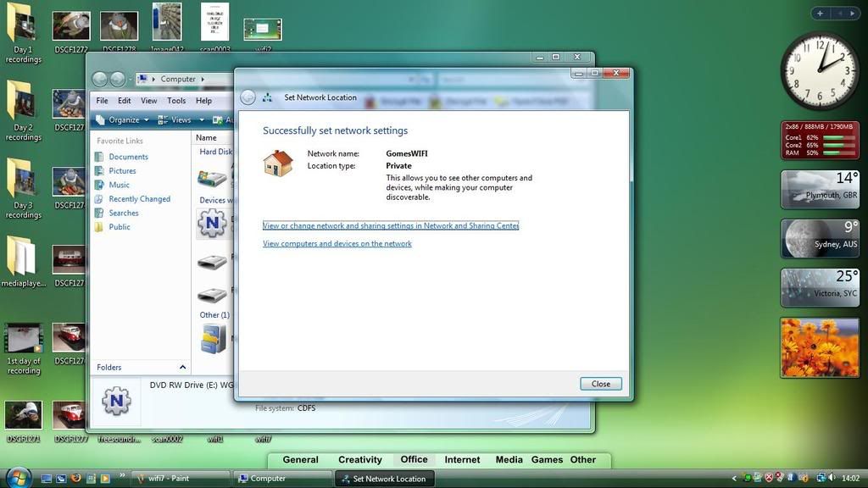The image size is (868, 488).
Task: Open the Day 2 recordings desktop folder
Action: (23, 110)
